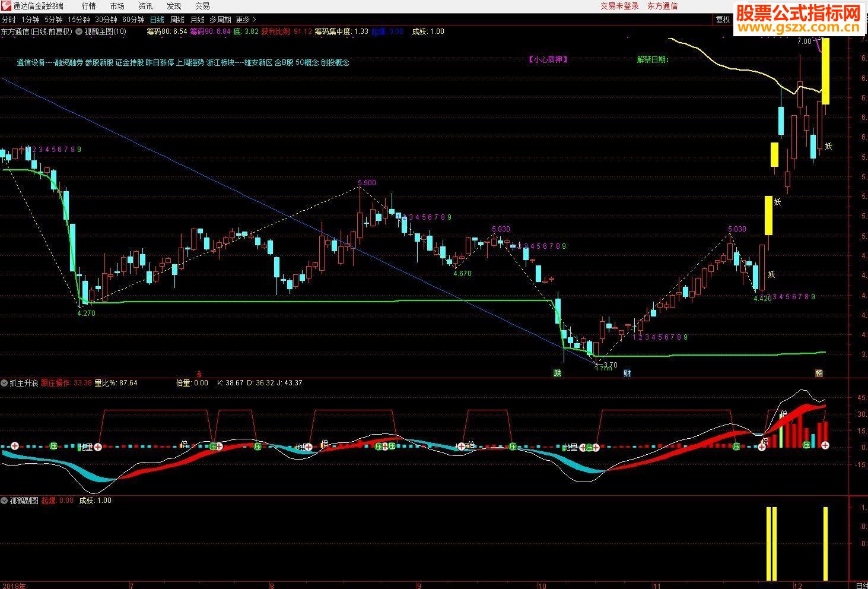Click the 4.420 low price label

pyautogui.click(x=762, y=299)
